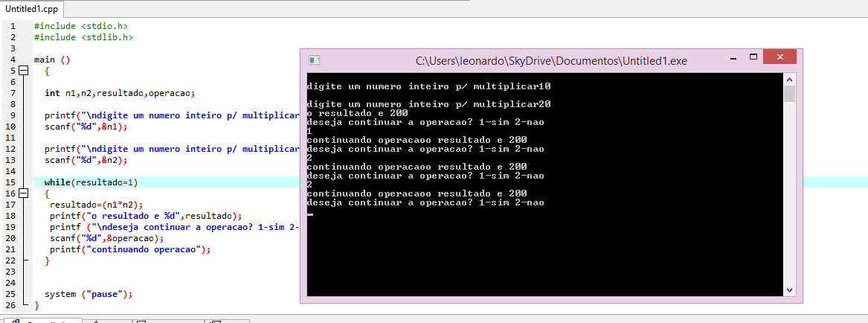868x323 pixels.
Task: Switch to the Untitled1.cpp editor tab
Action: [31, 9]
